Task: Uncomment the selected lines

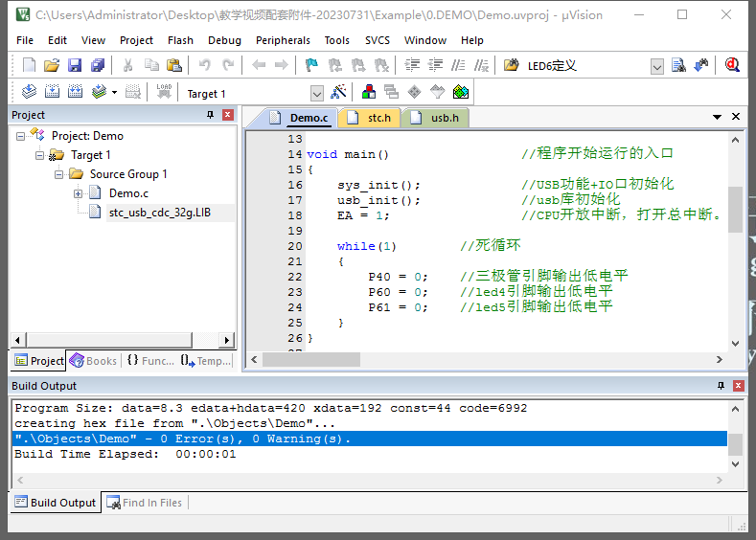Action: coord(481,65)
